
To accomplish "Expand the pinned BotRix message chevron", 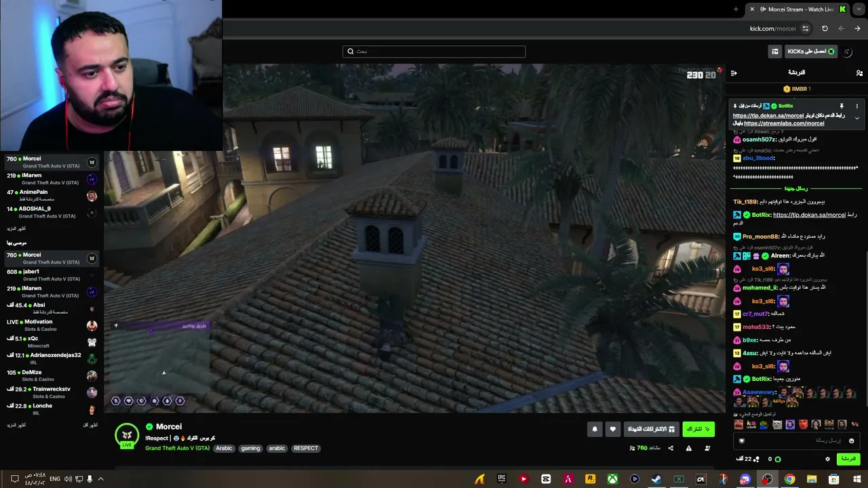I will pyautogui.click(x=856, y=118).
